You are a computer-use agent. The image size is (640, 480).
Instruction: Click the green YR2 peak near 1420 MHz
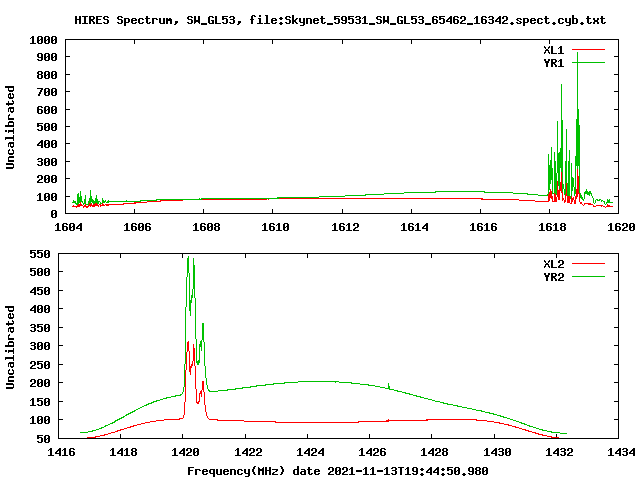tap(188, 258)
